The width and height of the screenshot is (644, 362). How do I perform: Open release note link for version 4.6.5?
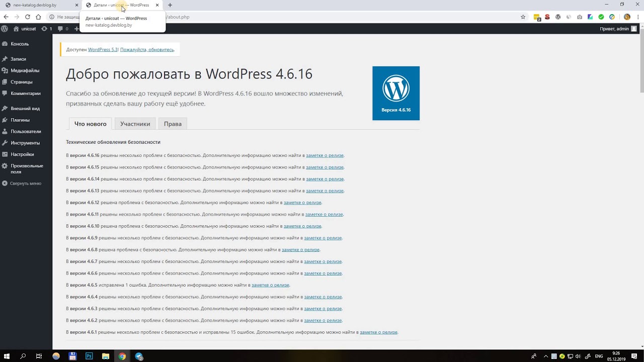270,285
